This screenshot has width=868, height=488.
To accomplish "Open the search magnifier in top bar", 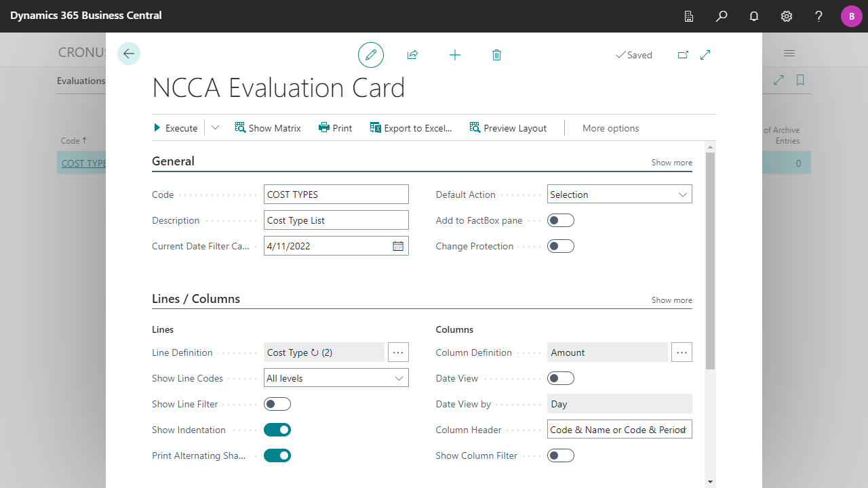I will pos(722,16).
